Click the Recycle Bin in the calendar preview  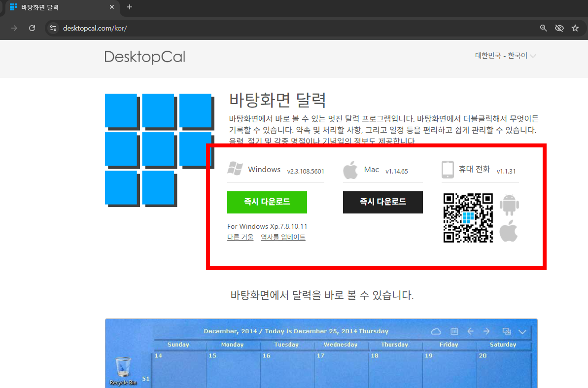(123, 366)
